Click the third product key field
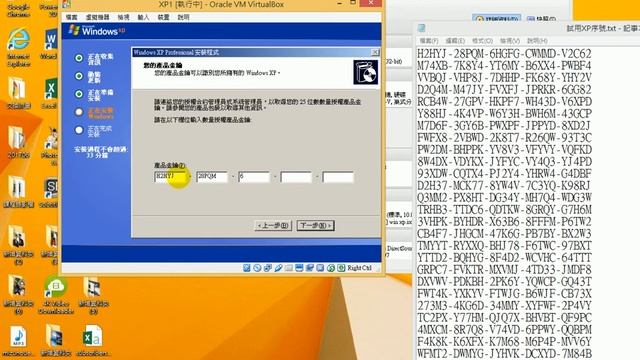Screen dimensions: 640x360 (x=254, y=176)
